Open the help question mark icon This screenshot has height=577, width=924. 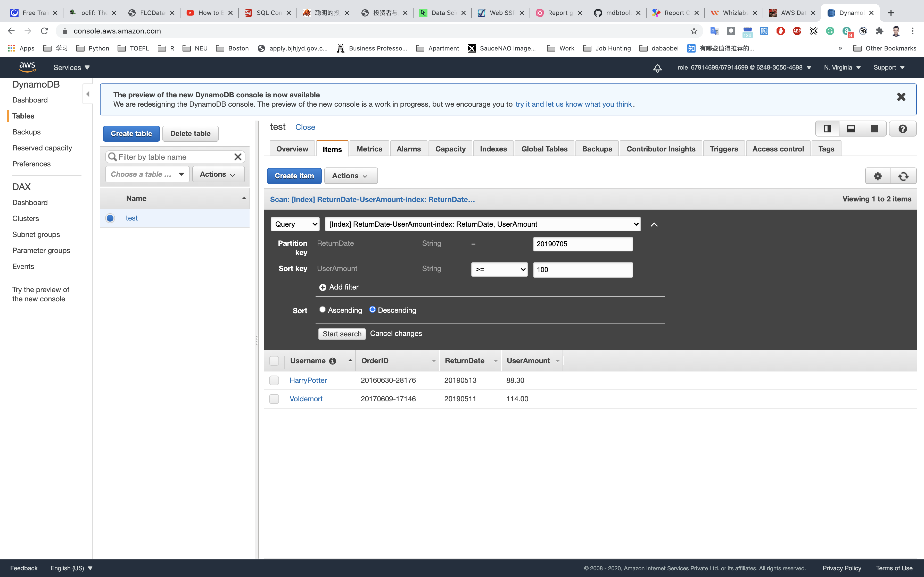(903, 129)
